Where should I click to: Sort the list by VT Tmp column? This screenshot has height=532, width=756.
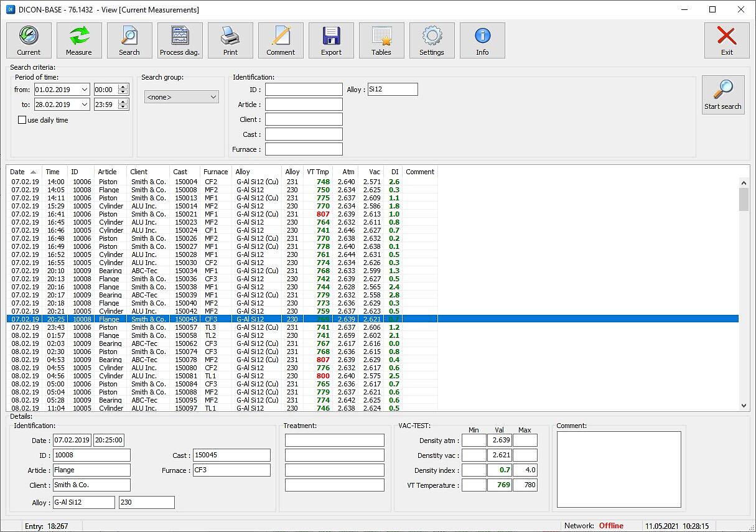318,172
